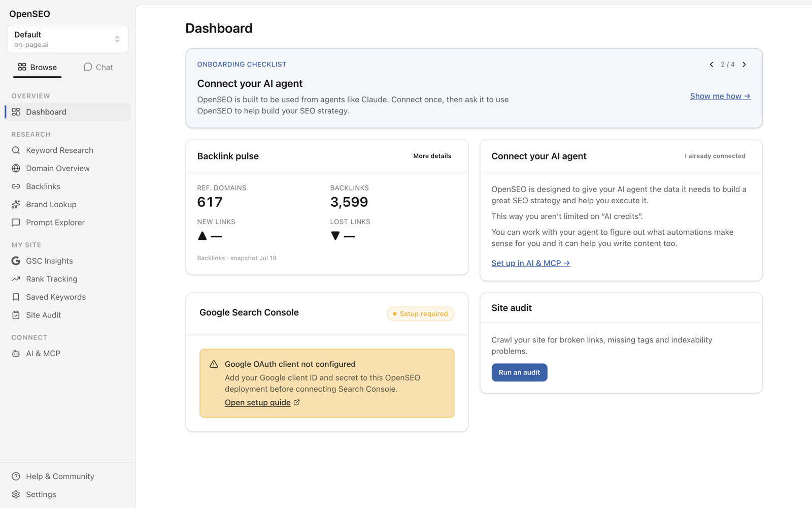Viewport: 812px width, 508px height.
Task: Switch to the Chat tab
Action: (98, 67)
